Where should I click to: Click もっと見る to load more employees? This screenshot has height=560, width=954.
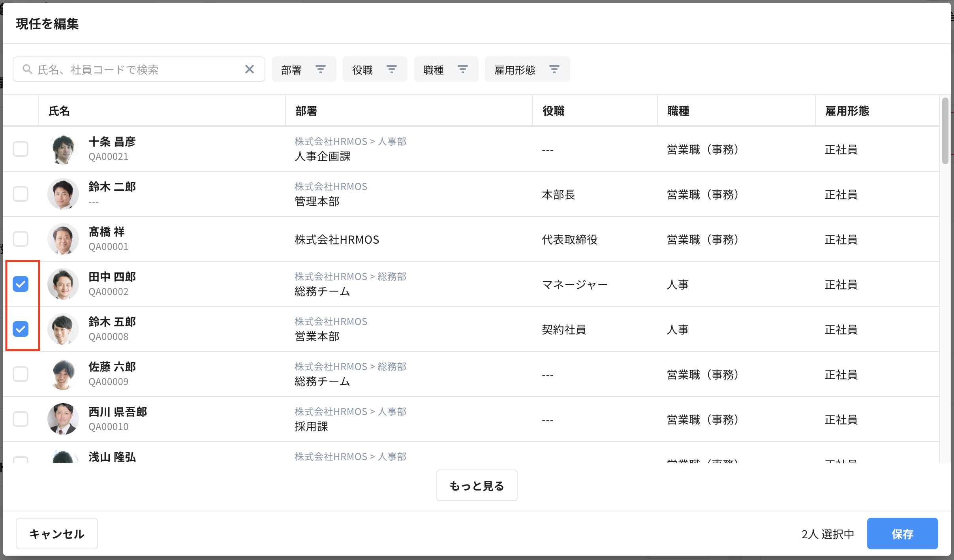click(x=476, y=485)
